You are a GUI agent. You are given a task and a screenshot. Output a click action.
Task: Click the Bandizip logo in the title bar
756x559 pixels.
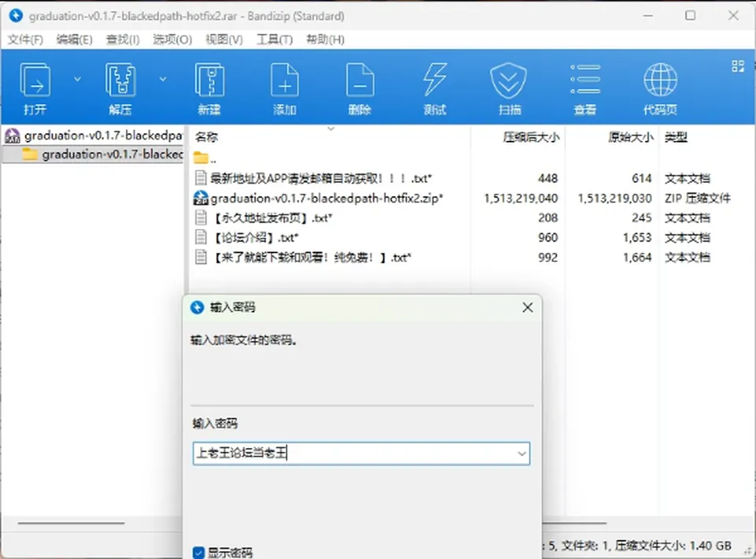(16, 16)
